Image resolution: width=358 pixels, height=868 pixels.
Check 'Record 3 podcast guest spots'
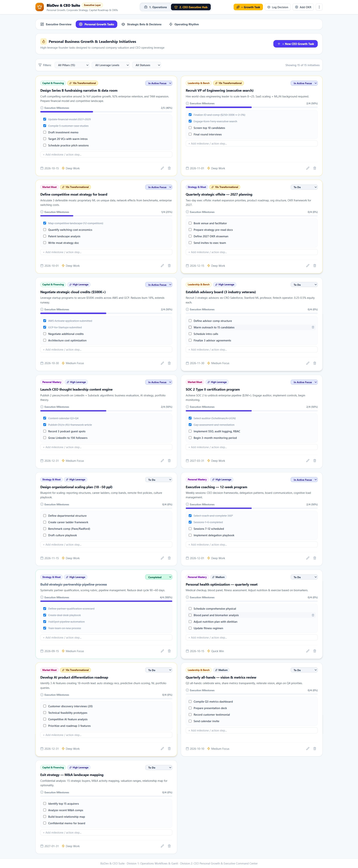coord(45,431)
